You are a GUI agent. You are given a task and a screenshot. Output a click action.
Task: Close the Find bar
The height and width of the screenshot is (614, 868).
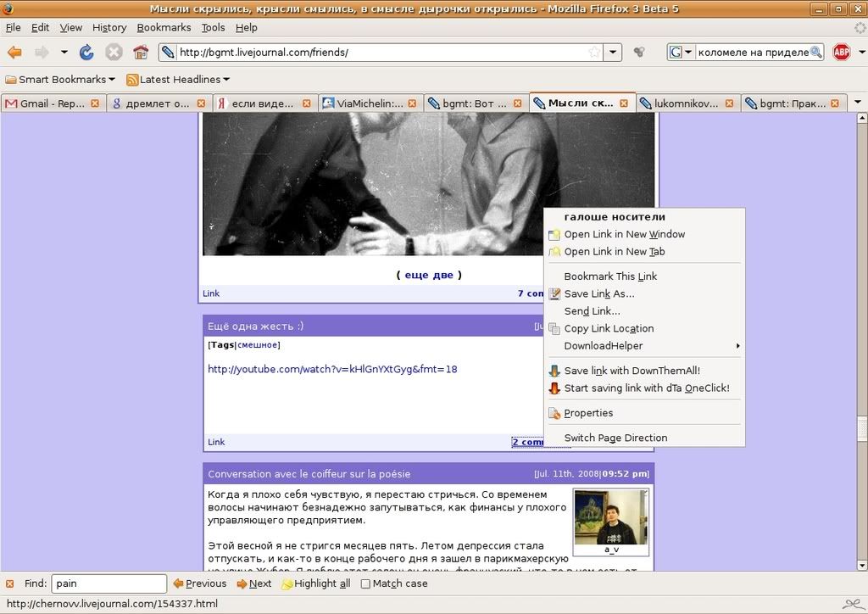click(x=9, y=583)
